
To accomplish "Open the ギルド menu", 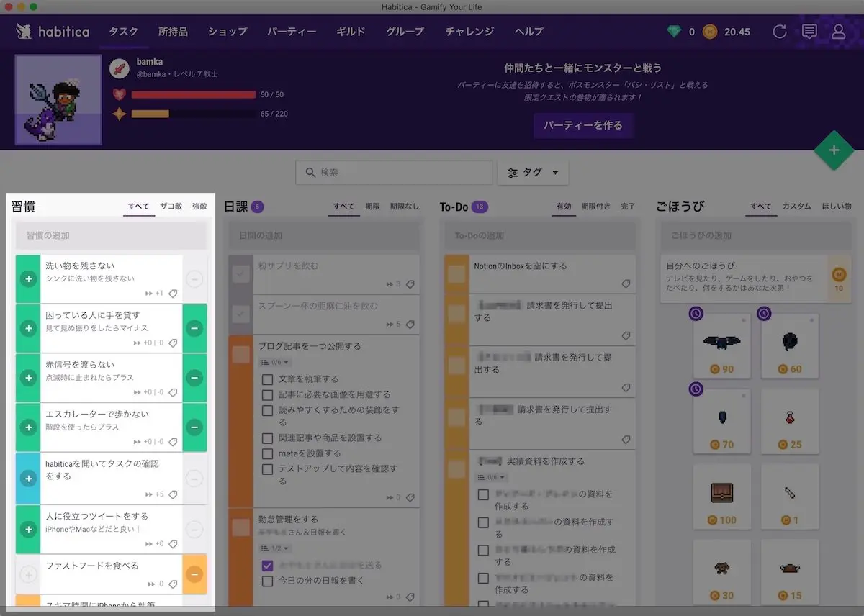I will click(x=351, y=32).
